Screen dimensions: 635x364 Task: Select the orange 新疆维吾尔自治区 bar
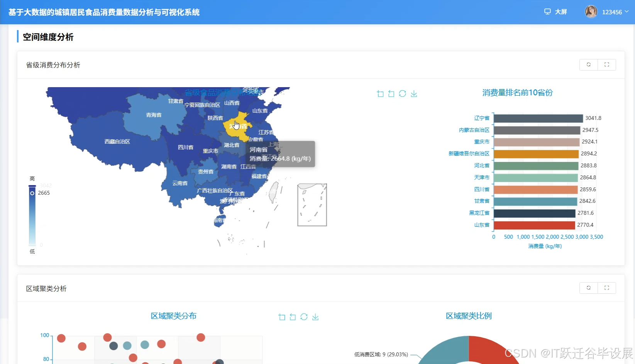point(536,153)
